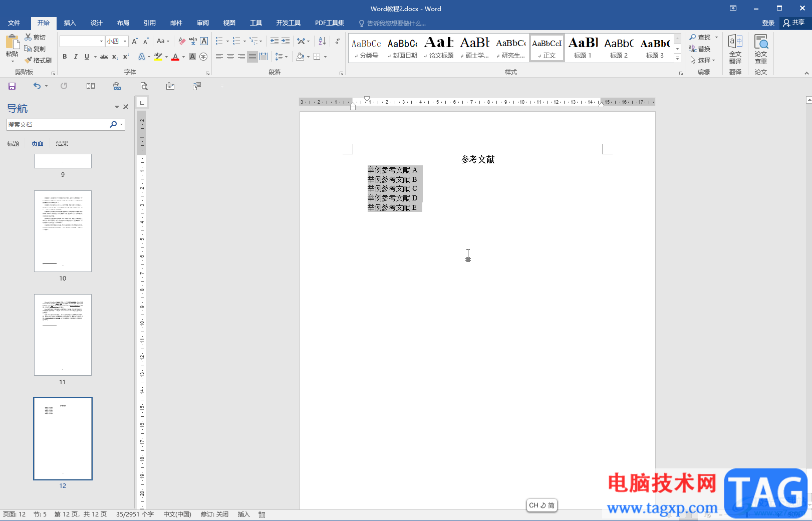812x521 pixels.
Task: Switch to the Design ribbon tab
Action: pyautogui.click(x=97, y=23)
